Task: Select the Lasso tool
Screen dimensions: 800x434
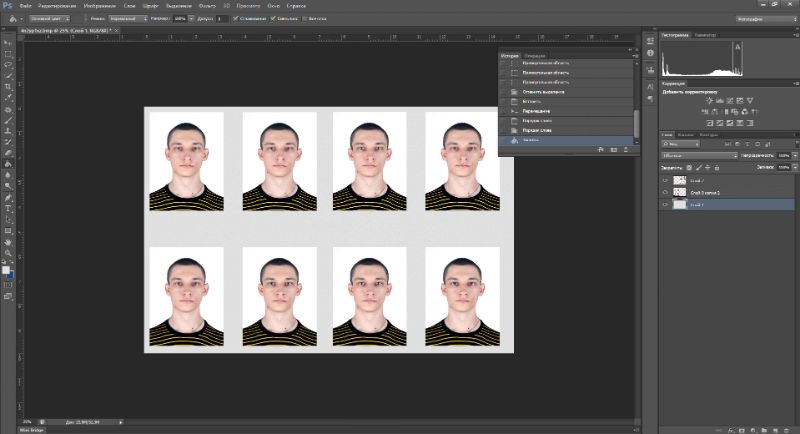Action: pos(8,65)
